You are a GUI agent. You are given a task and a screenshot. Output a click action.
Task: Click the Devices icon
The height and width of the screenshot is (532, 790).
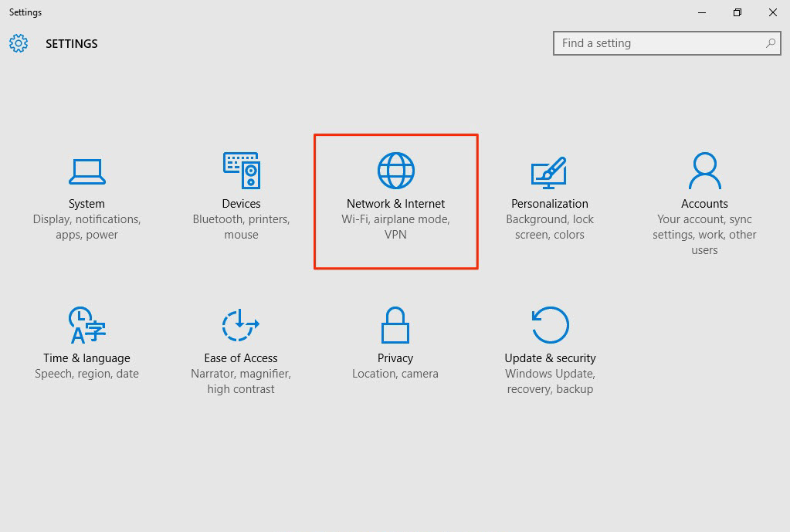(241, 171)
